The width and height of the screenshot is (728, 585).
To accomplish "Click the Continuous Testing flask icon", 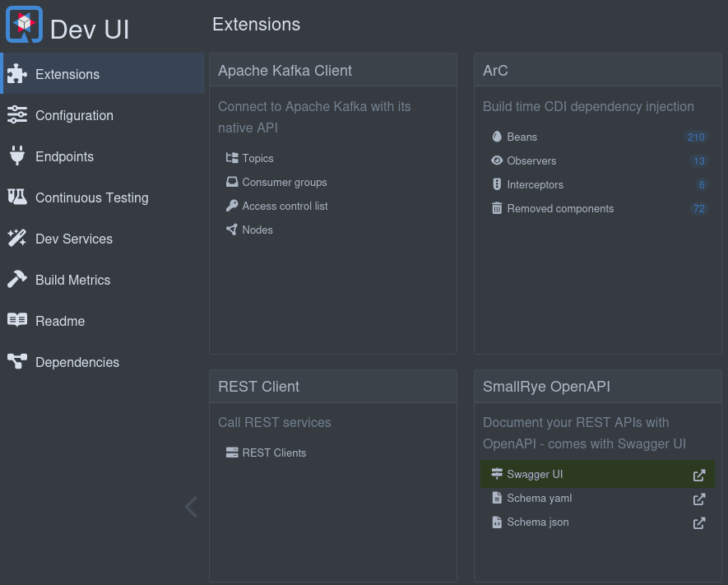I will coord(16,197).
